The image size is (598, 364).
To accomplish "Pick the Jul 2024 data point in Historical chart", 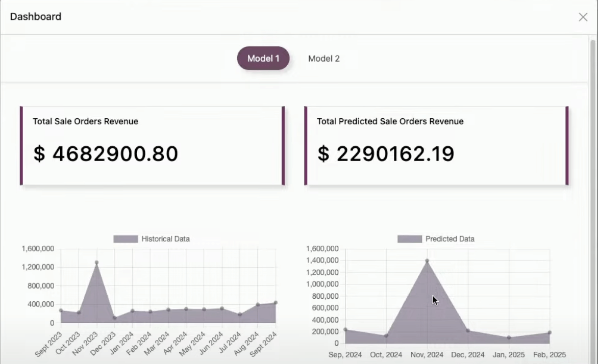I will pyautogui.click(x=240, y=315).
